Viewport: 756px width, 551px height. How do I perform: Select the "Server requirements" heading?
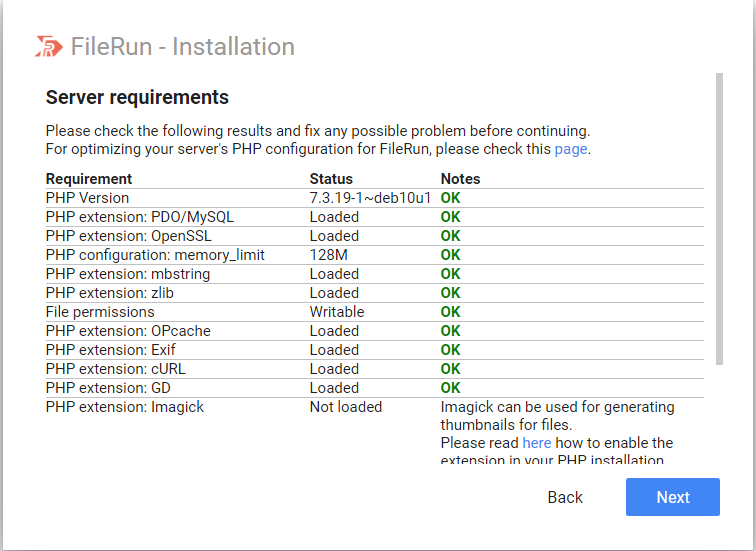pos(137,97)
